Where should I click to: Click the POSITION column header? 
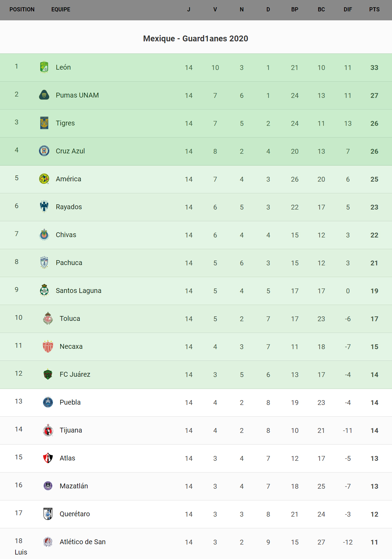point(22,10)
